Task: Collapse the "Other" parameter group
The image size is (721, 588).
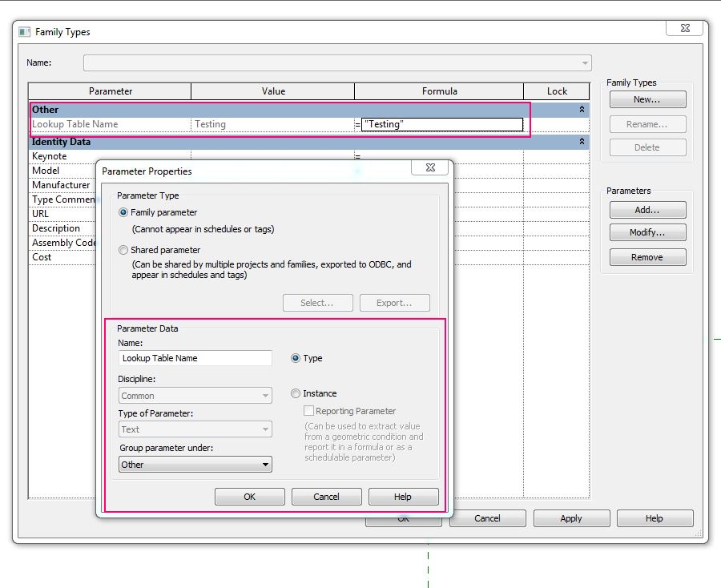Action: pyautogui.click(x=583, y=110)
